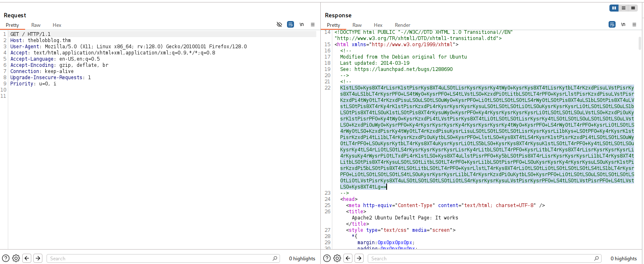
Task: Switch to the Render tab in Response
Action: (x=402, y=25)
